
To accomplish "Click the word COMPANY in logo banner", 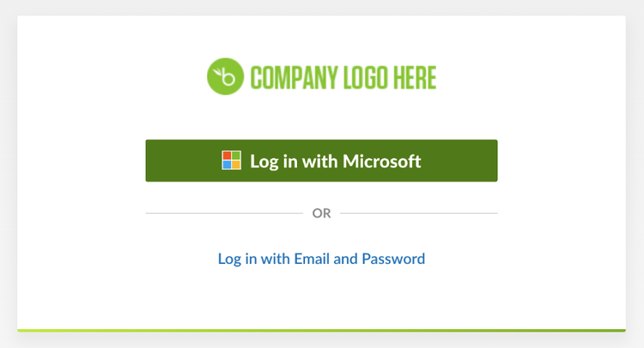I will point(294,77).
